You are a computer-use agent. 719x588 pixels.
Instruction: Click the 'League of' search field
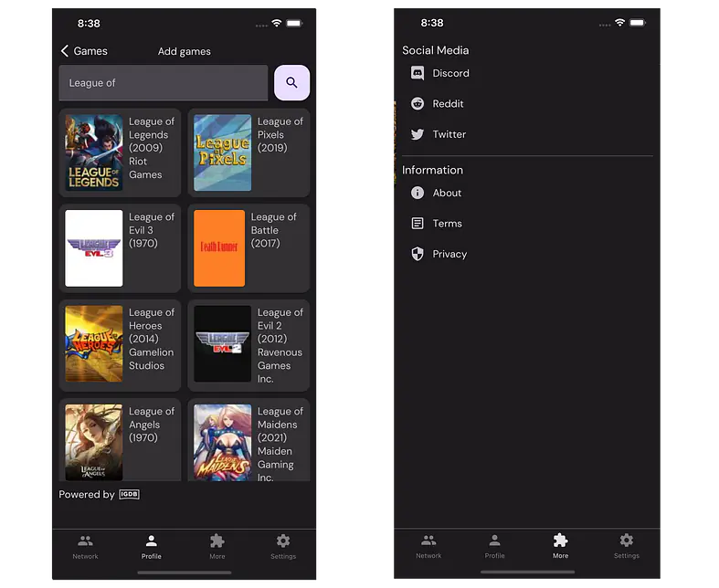pos(164,82)
